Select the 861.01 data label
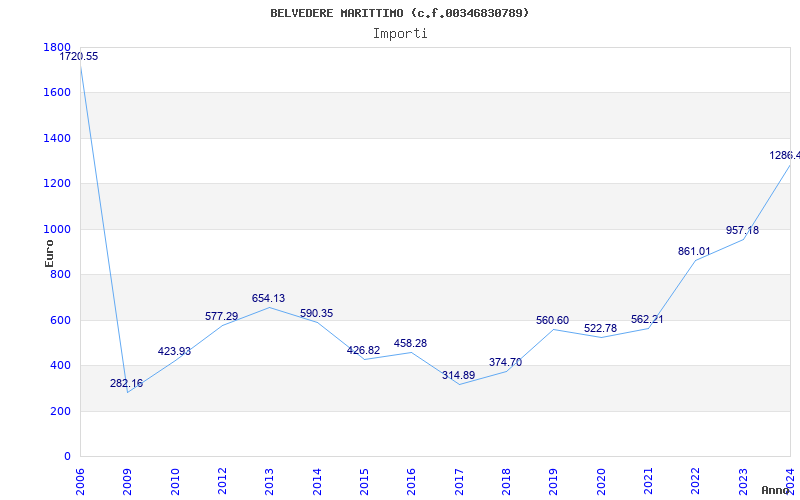Screen dimensions: 800x500 [694, 251]
